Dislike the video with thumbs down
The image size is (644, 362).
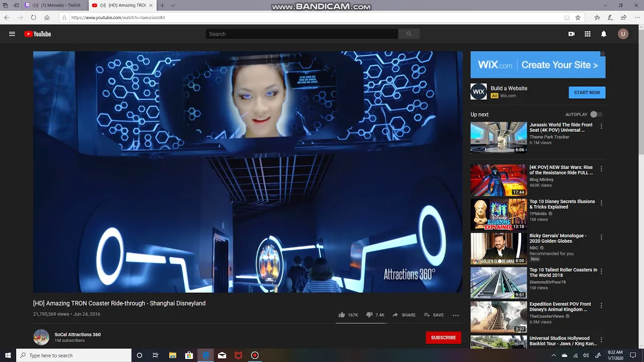point(369,315)
